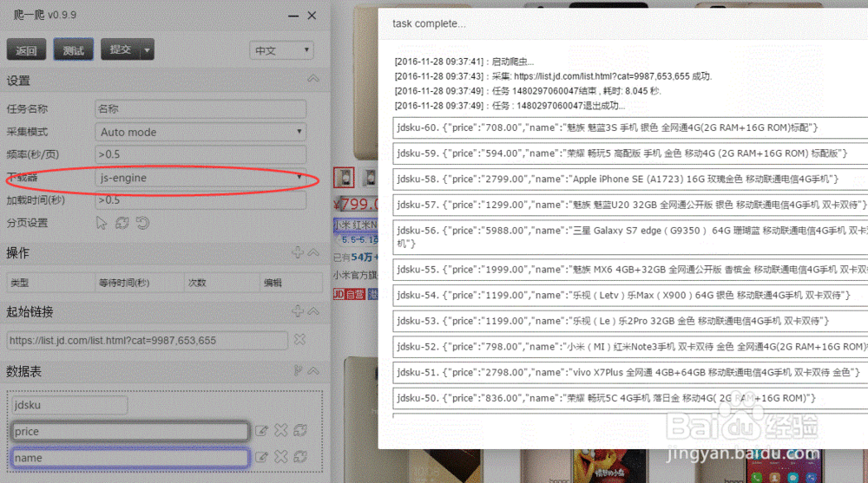Click the jdsku-53 result row
868x483 pixels.
630,321
